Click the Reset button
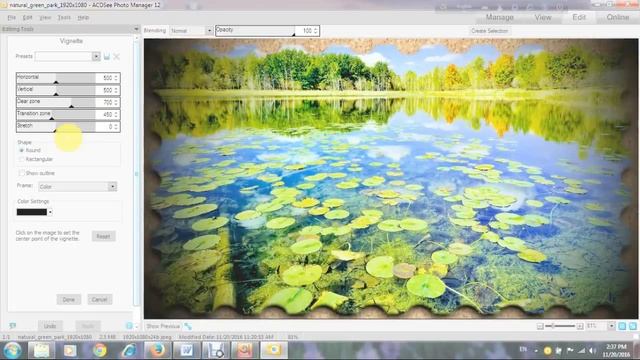The image size is (640, 360). tap(103, 236)
